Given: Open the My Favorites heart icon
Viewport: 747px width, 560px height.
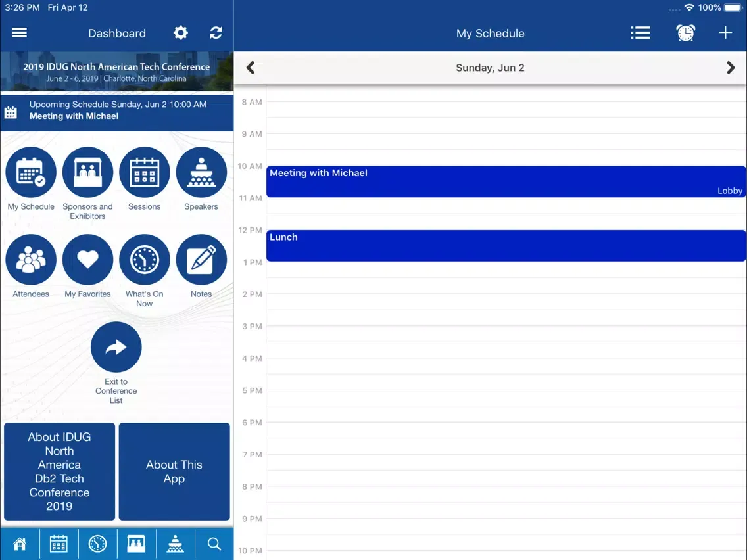Looking at the screenshot, I should tap(87, 260).
